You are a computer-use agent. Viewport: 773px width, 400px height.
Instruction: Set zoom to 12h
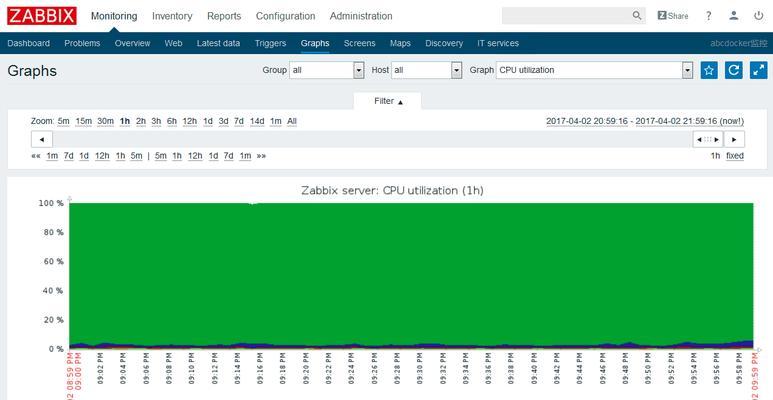(x=190, y=121)
